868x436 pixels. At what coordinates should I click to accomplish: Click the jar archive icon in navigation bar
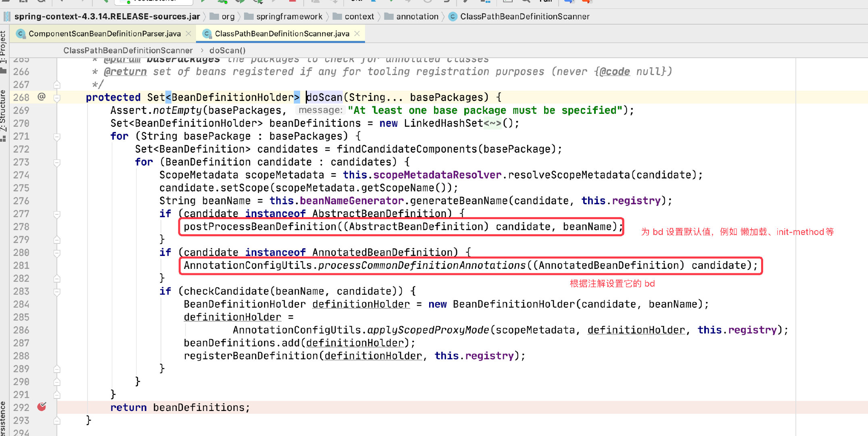point(7,17)
